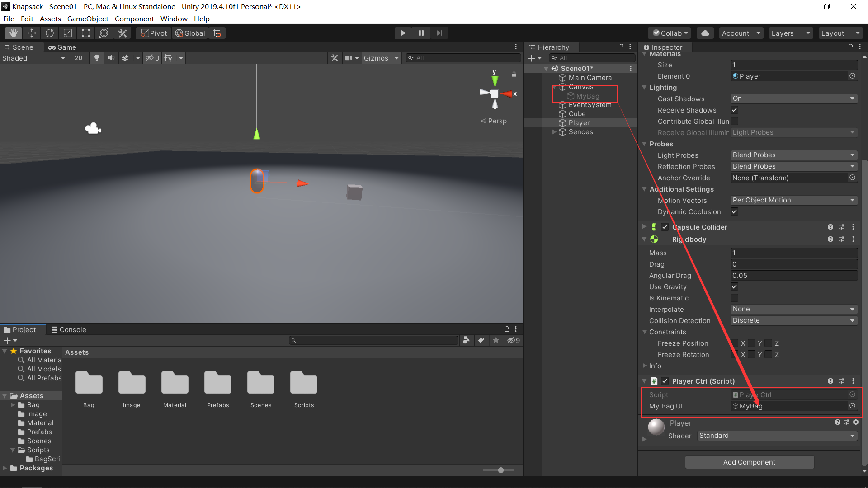
Task: Click the Pause button in toolbar
Action: click(421, 33)
